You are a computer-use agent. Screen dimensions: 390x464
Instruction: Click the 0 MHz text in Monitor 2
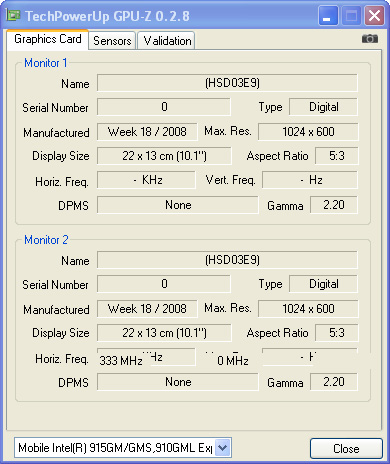point(233,361)
